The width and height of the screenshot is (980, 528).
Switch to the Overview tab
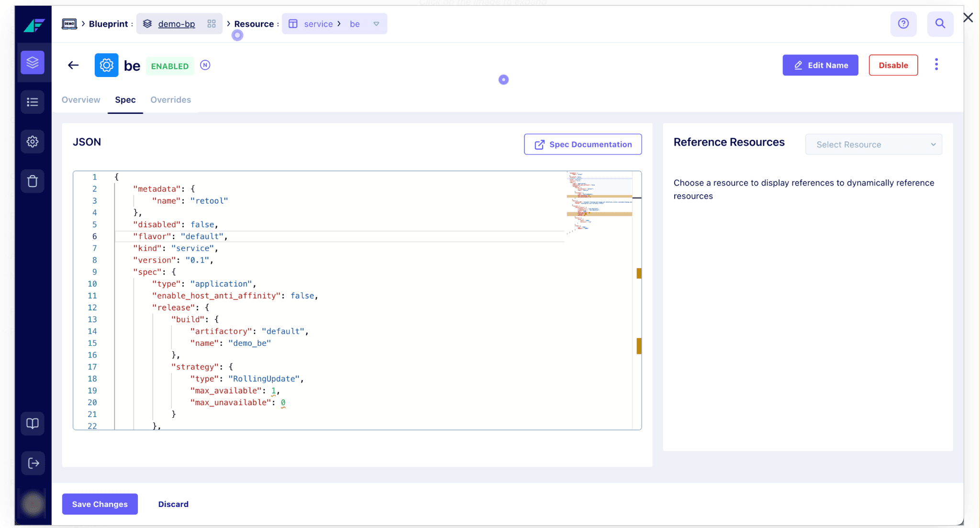(80, 99)
